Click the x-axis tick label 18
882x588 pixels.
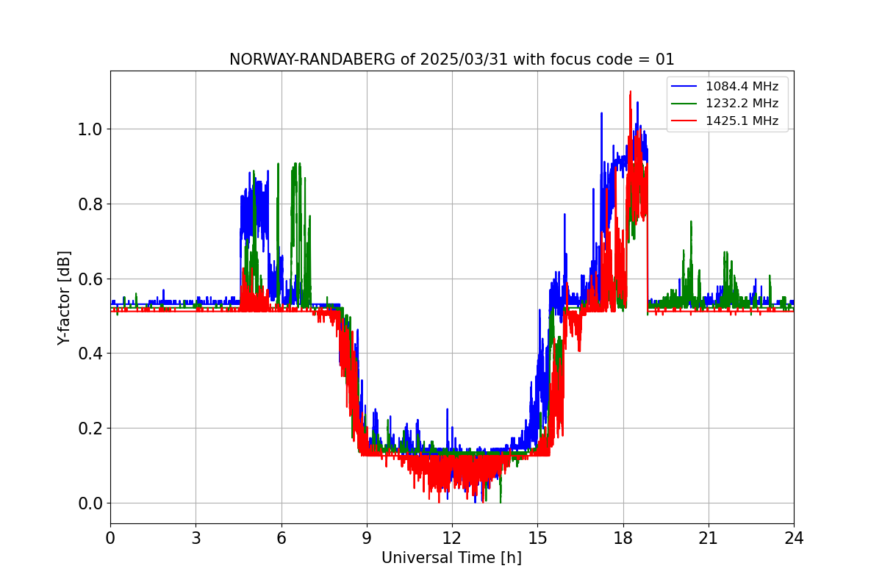coord(623,538)
